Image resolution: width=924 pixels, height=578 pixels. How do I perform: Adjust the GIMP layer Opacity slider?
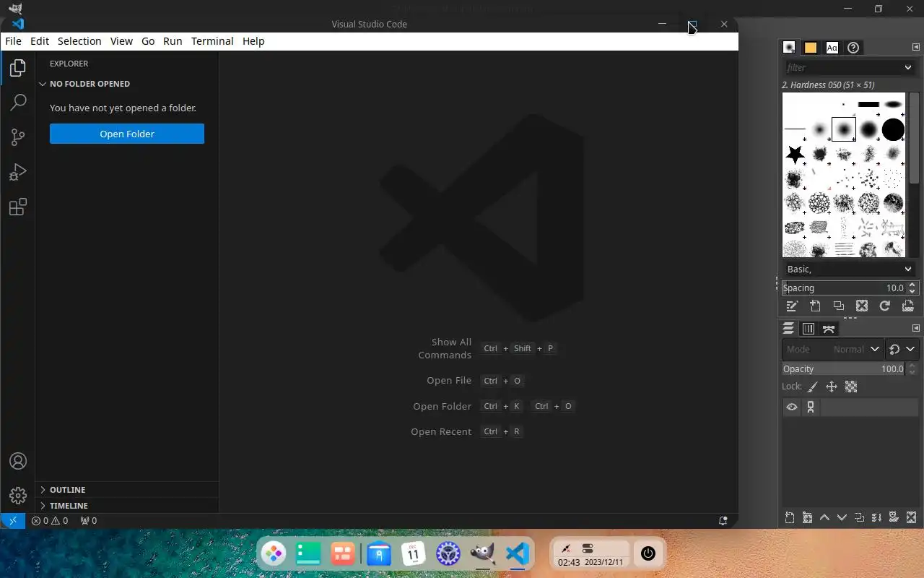point(844,368)
